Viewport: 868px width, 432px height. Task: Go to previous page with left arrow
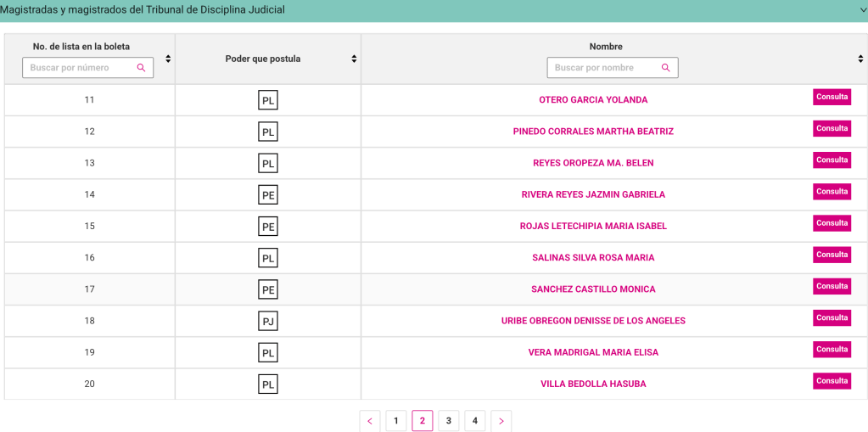[370, 421]
